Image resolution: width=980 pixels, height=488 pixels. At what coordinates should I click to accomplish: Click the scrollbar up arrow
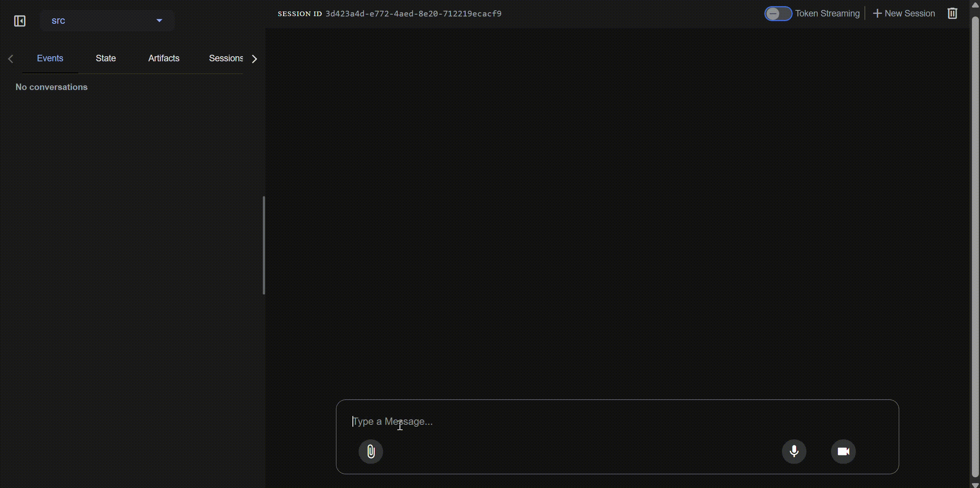pyautogui.click(x=975, y=5)
